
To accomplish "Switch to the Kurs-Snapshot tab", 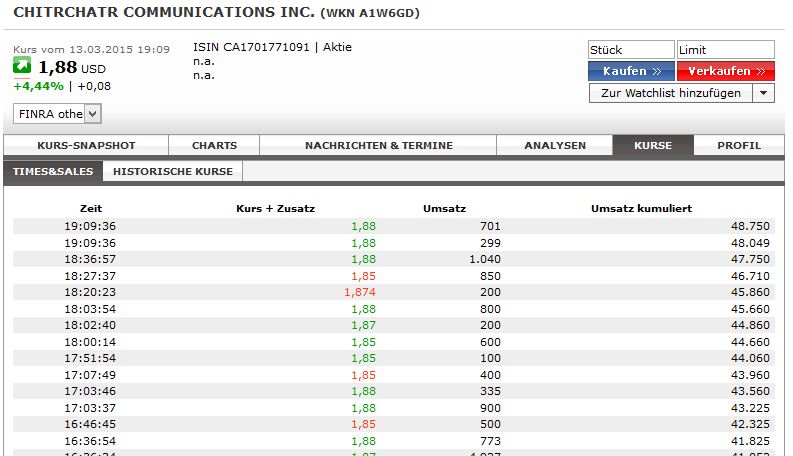I will coord(86,146).
